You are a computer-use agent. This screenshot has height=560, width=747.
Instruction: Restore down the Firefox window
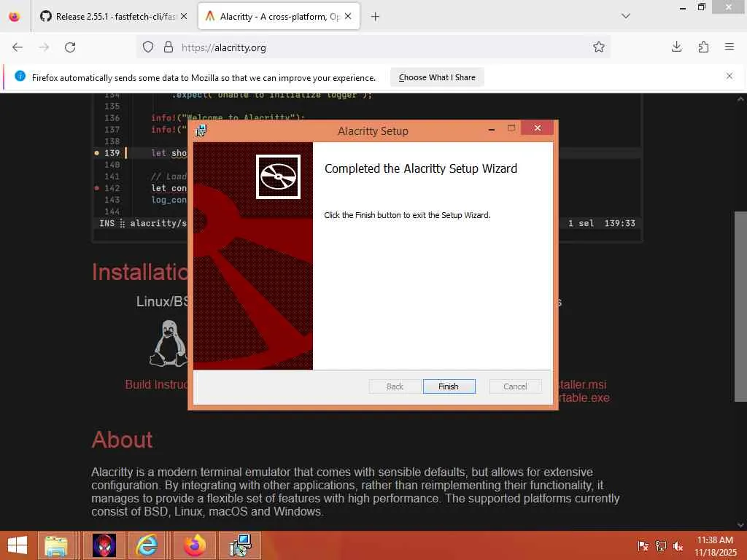tap(701, 7)
